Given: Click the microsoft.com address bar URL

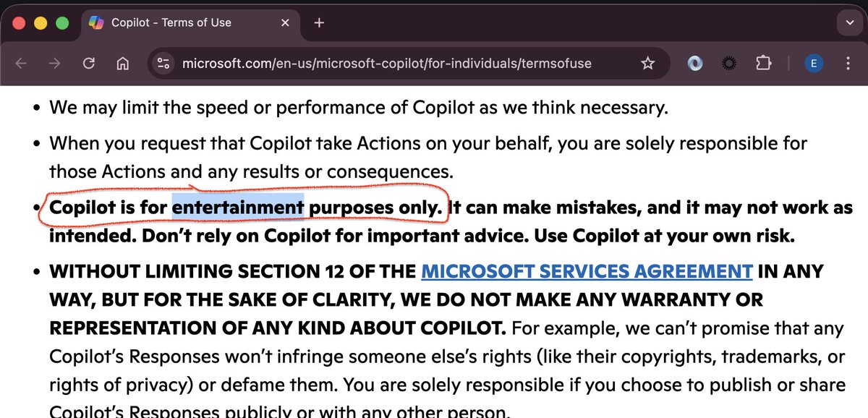Looking at the screenshot, I should tap(386, 64).
